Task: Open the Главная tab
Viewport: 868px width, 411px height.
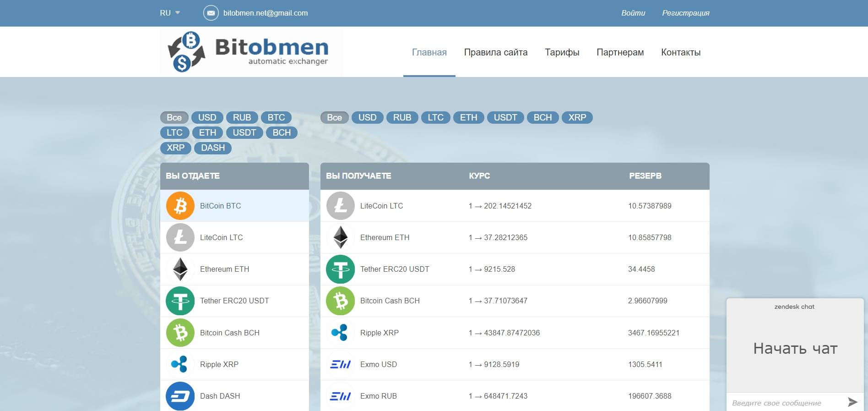Action: [x=429, y=52]
